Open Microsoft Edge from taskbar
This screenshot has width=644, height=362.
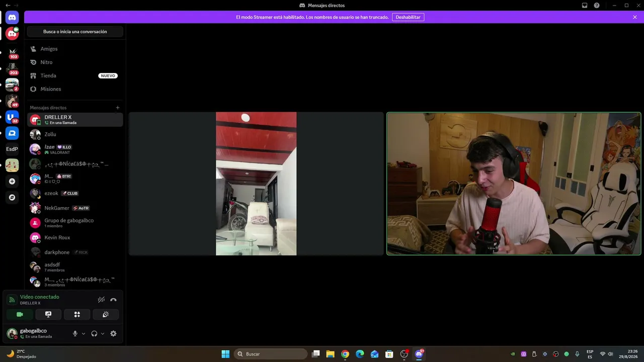360,354
